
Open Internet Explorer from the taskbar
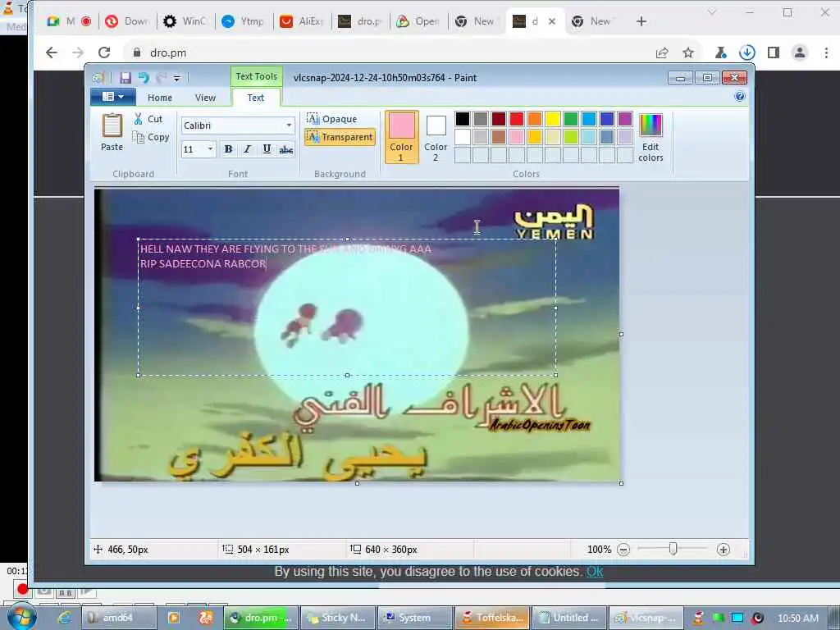(x=65, y=618)
